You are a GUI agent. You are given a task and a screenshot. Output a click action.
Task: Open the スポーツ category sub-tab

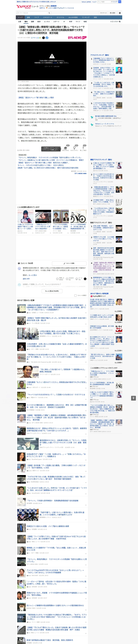click(56, 21)
